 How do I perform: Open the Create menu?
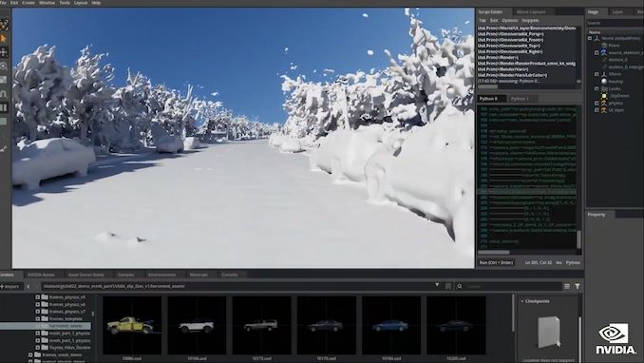28,3
